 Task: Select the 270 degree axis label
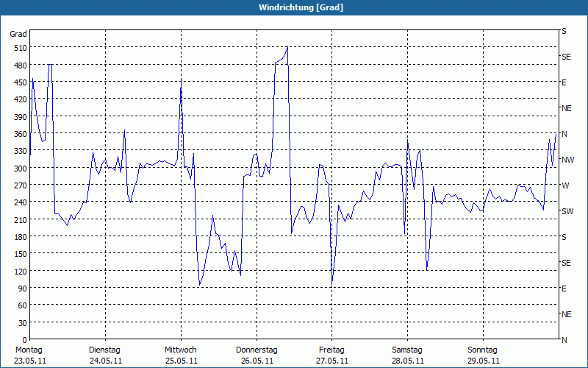click(x=21, y=185)
